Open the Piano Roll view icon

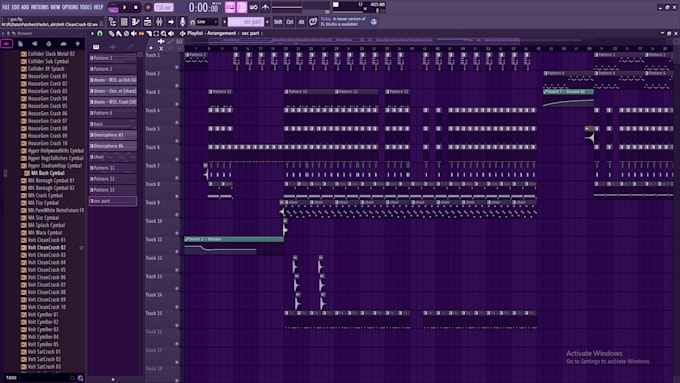(136, 22)
